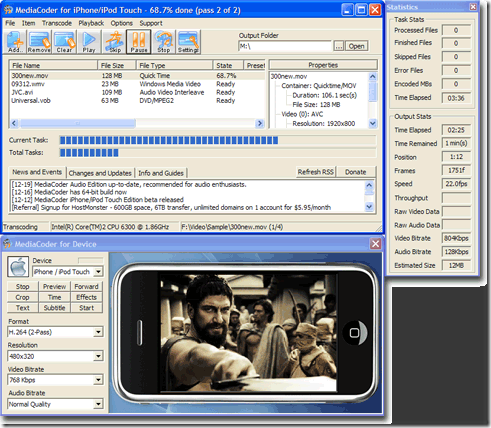Click Properties panel scroll down arrow
Viewport: 491px width, 428px height.
[373, 123]
